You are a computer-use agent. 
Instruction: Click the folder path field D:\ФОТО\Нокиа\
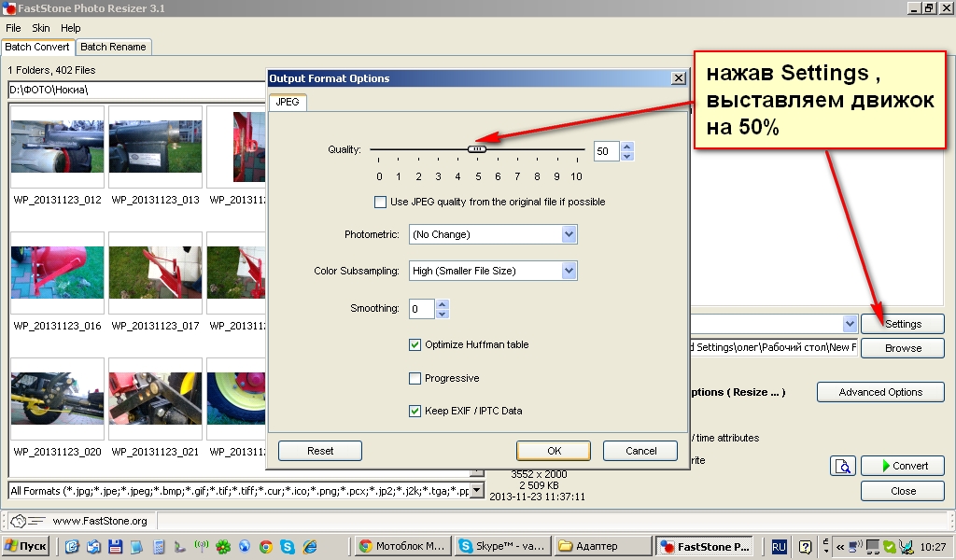[136, 91]
